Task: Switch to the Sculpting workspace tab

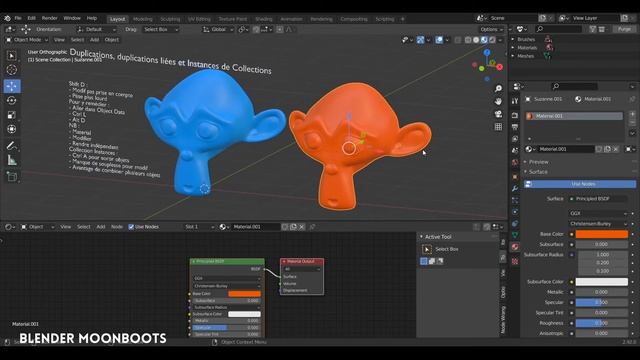Action: [170, 19]
